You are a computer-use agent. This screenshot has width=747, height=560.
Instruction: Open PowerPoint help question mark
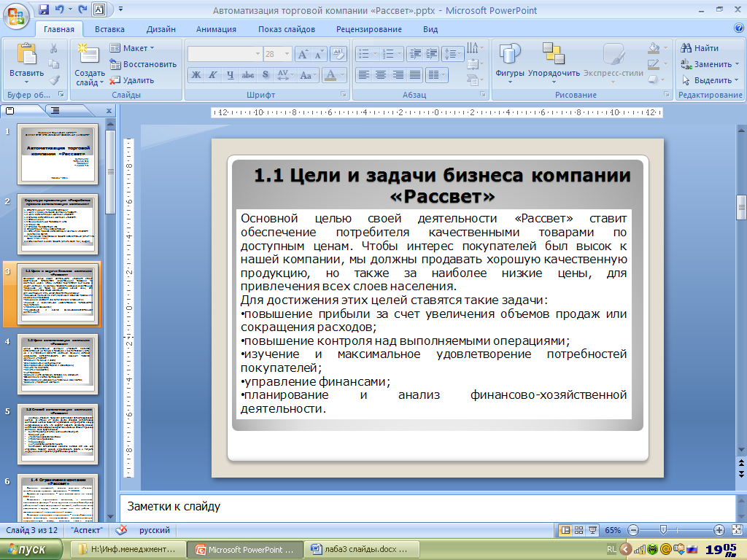(739, 28)
